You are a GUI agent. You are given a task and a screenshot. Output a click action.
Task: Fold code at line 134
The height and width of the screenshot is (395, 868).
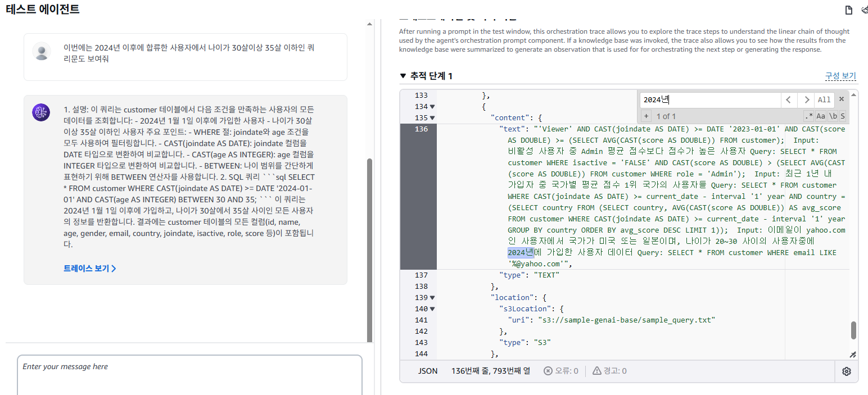[432, 107]
